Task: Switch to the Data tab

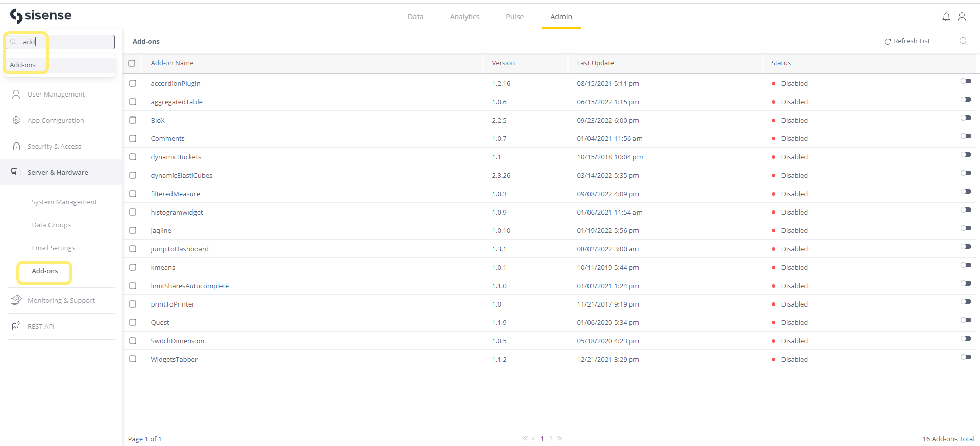Action: tap(415, 17)
